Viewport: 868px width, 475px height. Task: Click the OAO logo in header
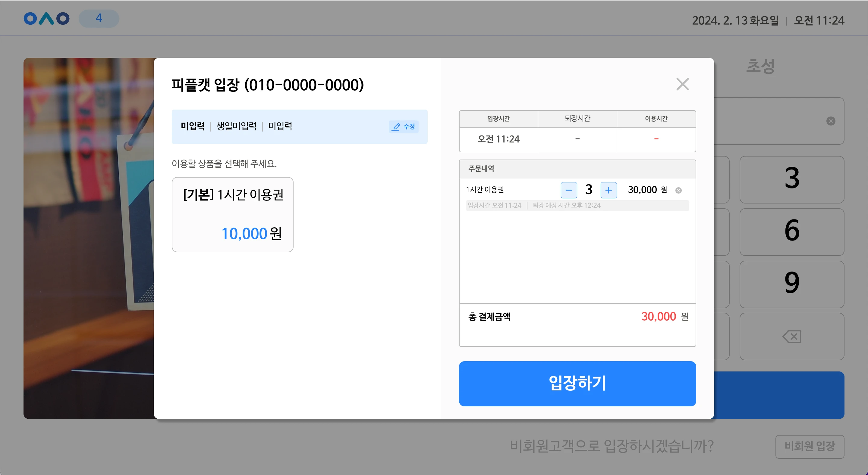pos(46,19)
